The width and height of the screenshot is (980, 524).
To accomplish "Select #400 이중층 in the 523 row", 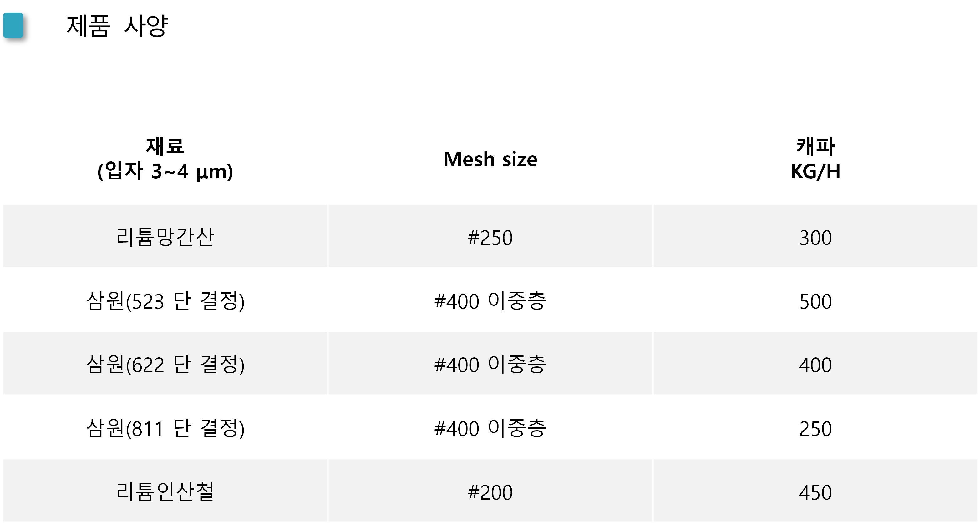I will coord(490,301).
